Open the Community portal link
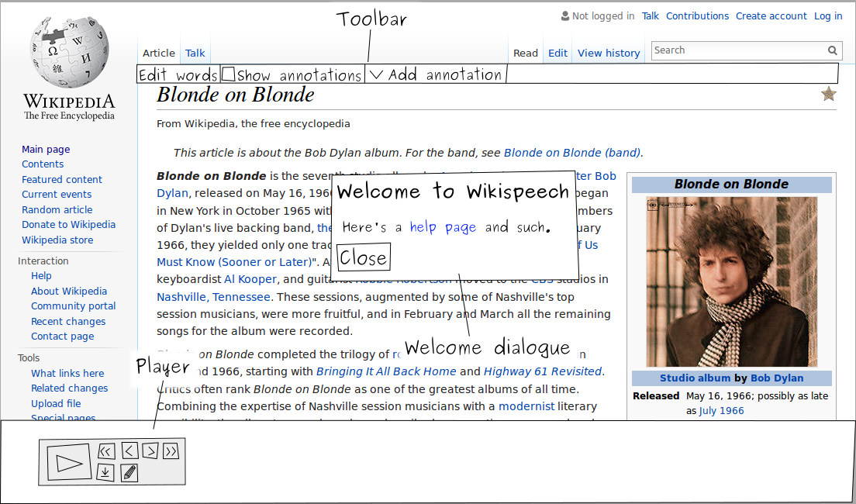 [x=73, y=306]
